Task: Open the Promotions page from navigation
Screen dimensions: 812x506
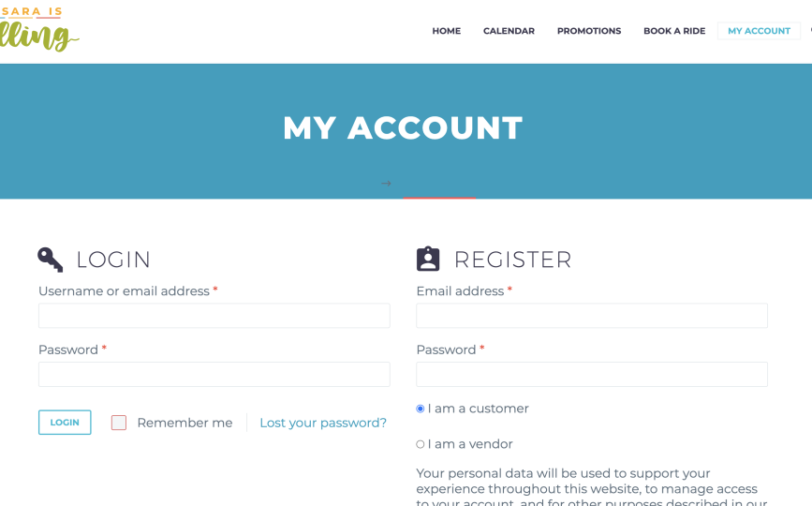Action: (x=588, y=31)
